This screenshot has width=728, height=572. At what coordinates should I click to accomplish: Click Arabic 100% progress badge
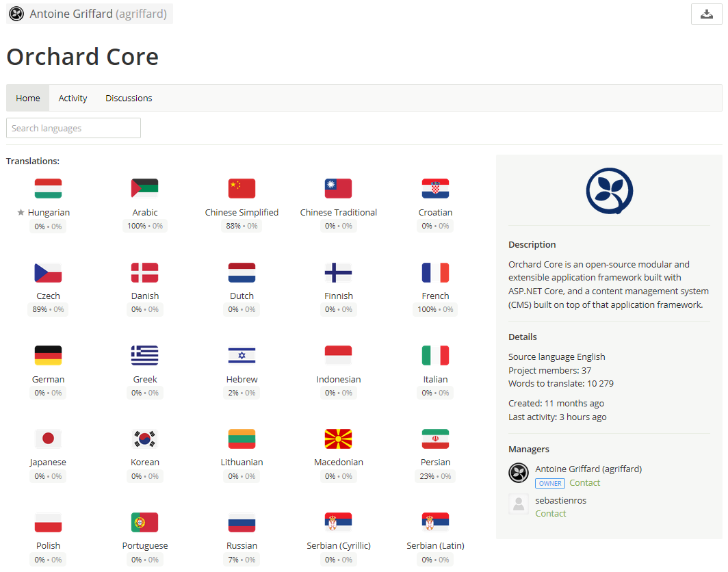pos(145,226)
